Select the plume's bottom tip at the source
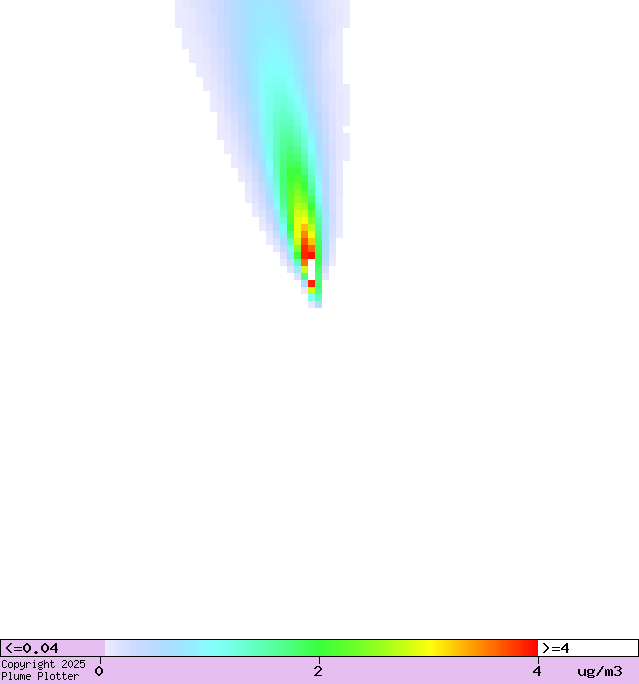 tap(318, 303)
